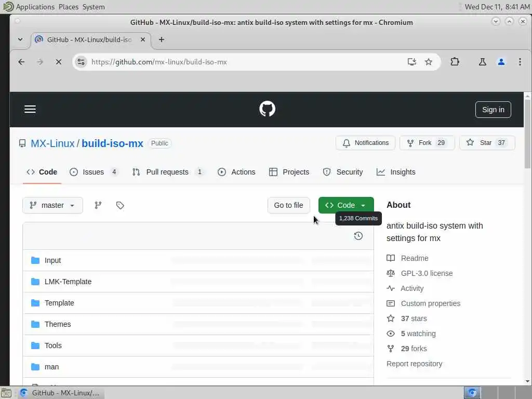Open the Template folder
532x399 pixels.
pos(59,303)
